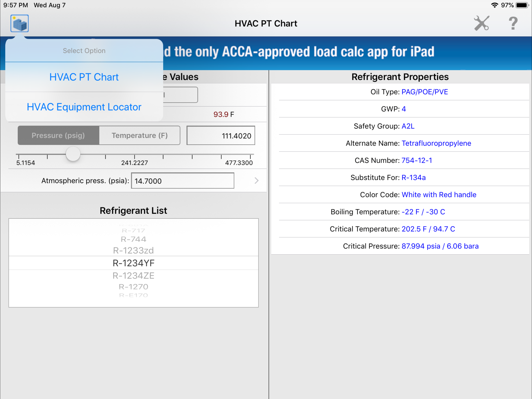Tap the 111.4020 pressure value field

[x=221, y=136]
